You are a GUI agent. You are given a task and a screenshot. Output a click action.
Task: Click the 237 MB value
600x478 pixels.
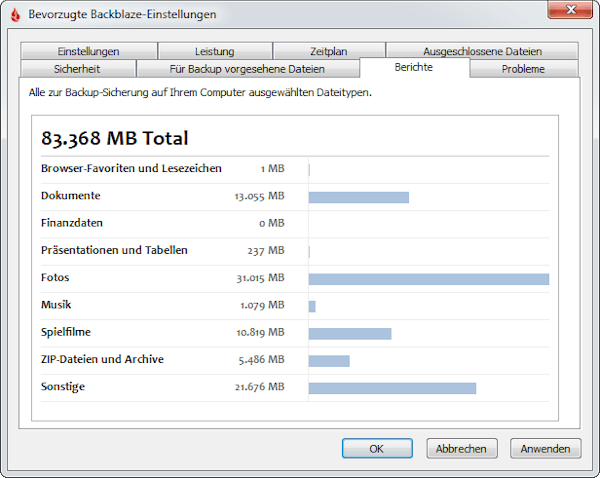[x=266, y=251]
